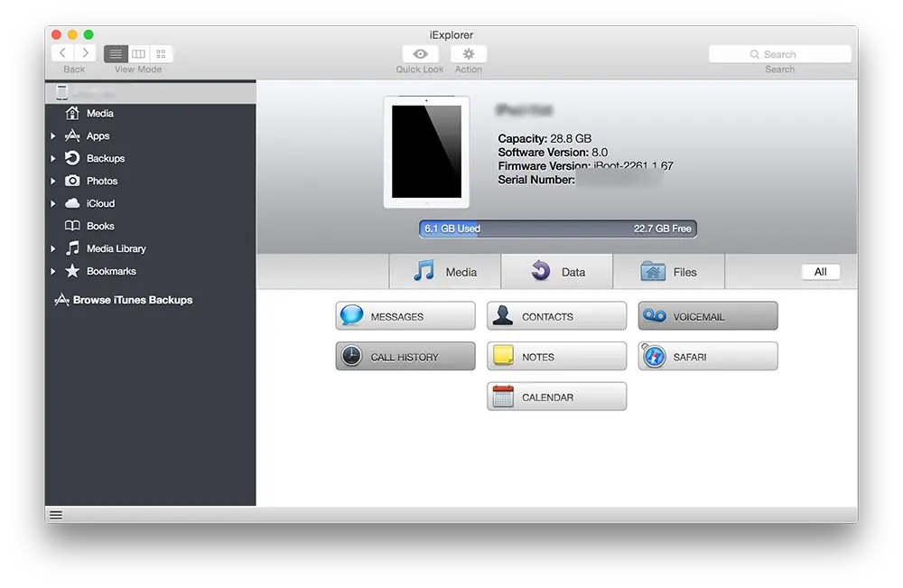Click the Photos camera icon
Viewport: 903px width, 588px height.
[72, 181]
